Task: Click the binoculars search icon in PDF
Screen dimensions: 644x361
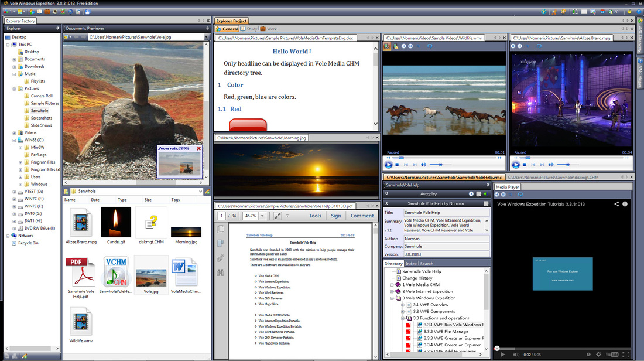Action: tap(221, 272)
